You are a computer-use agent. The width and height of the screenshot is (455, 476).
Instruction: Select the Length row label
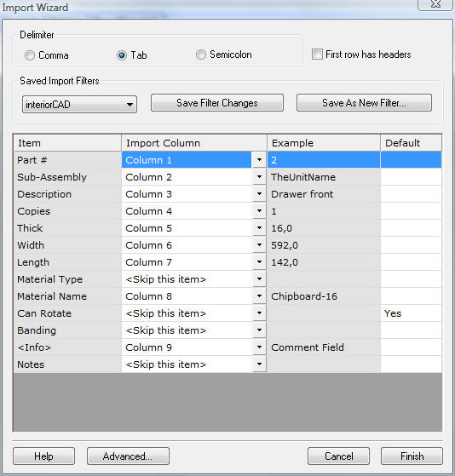pyautogui.click(x=67, y=261)
